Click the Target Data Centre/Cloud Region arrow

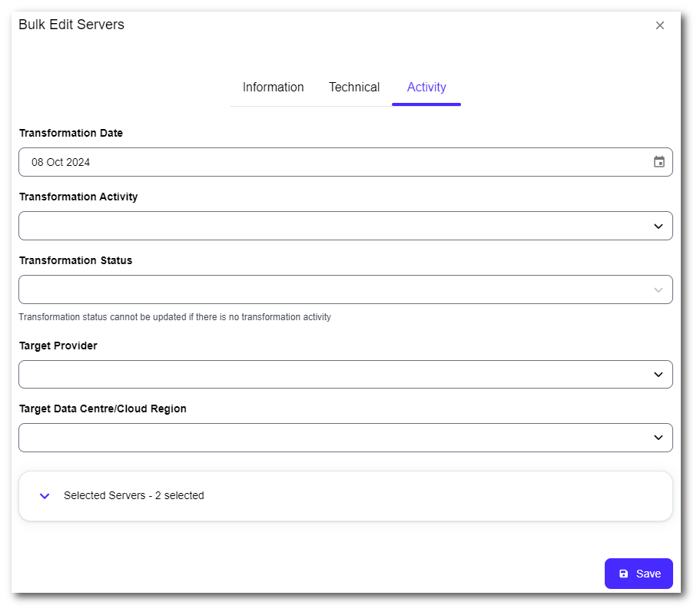(x=658, y=438)
